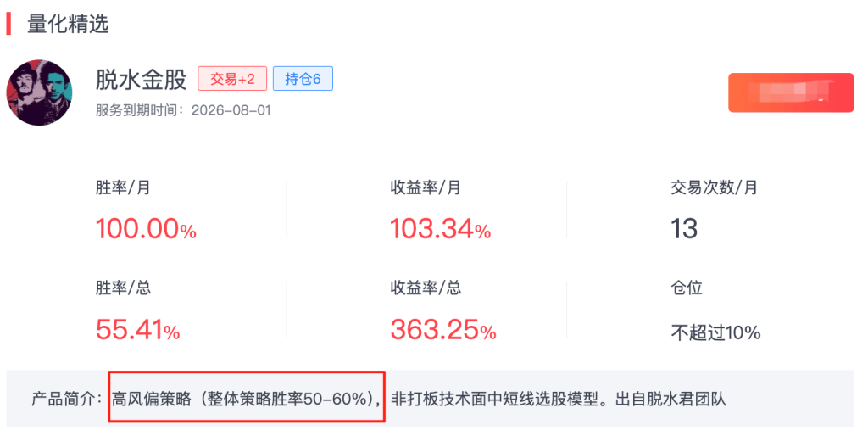Click the monthly trade count 13

684,229
